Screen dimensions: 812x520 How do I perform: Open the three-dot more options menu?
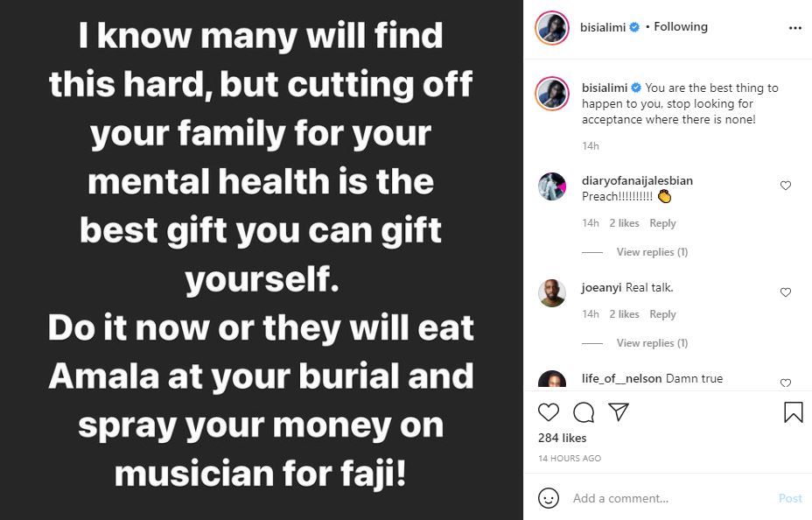pyautogui.click(x=794, y=28)
